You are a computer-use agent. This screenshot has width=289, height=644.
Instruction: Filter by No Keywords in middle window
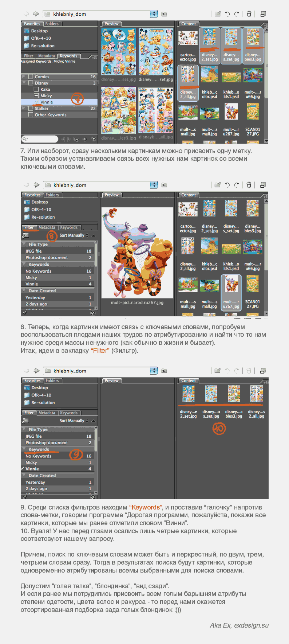pos(58,271)
